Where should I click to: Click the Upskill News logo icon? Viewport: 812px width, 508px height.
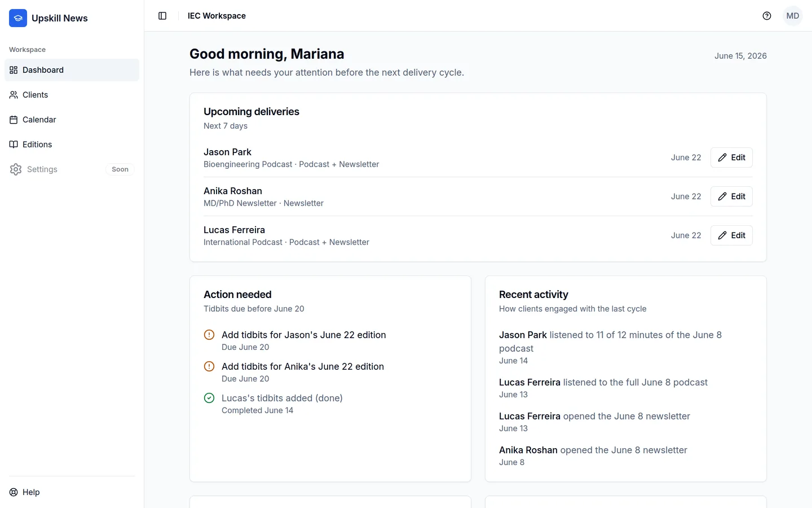click(18, 18)
